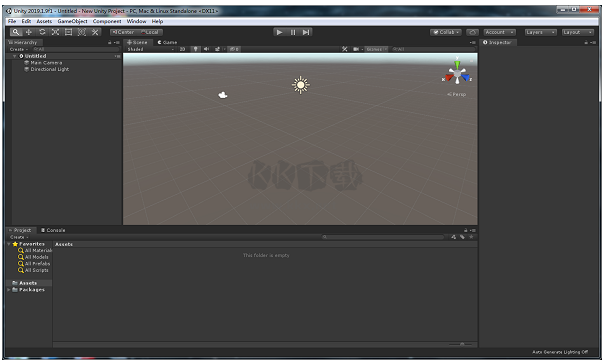Collapse the Favorites foldout
607x364 pixels.
(9, 244)
